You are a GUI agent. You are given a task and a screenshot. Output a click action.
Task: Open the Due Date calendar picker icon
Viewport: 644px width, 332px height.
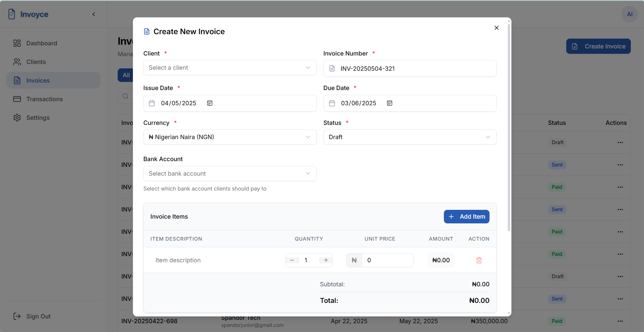(389, 103)
